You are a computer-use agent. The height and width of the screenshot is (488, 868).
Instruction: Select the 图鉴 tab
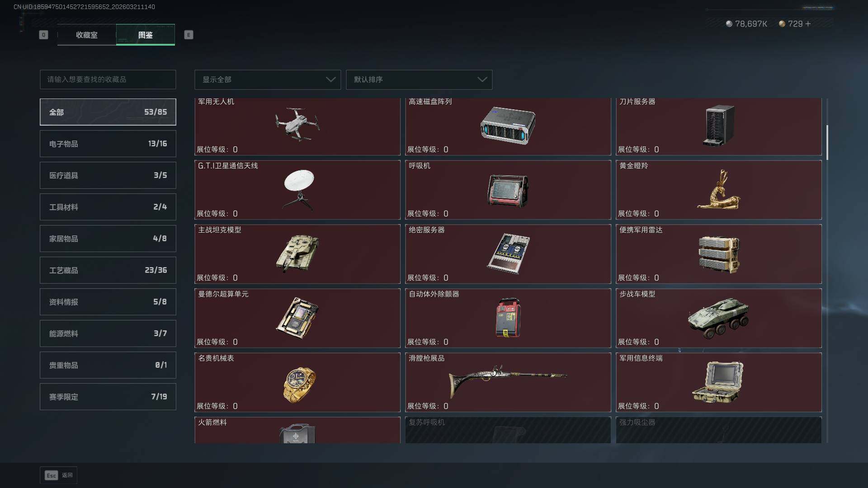tap(146, 35)
